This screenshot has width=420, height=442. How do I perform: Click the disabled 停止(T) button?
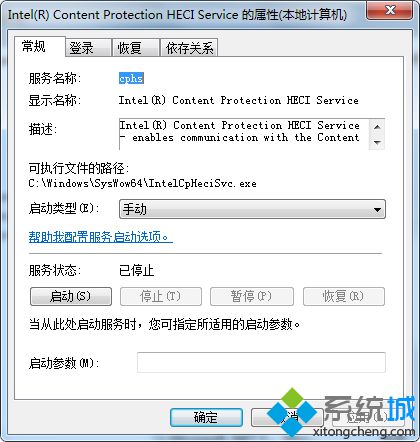click(x=161, y=296)
